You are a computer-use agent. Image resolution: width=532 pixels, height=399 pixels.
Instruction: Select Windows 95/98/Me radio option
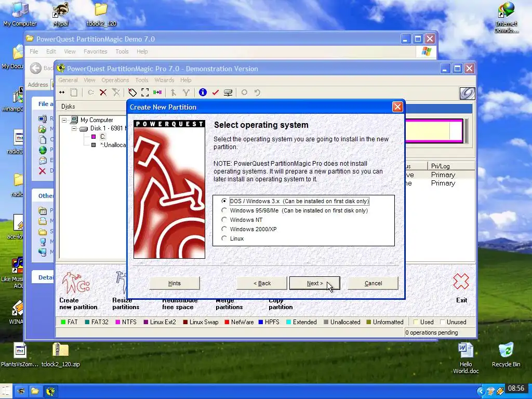(224, 210)
